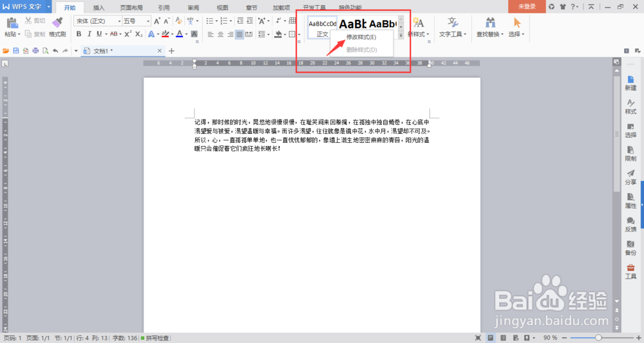Click the save disk icon
The width and height of the screenshot is (644, 343).
coord(16,51)
